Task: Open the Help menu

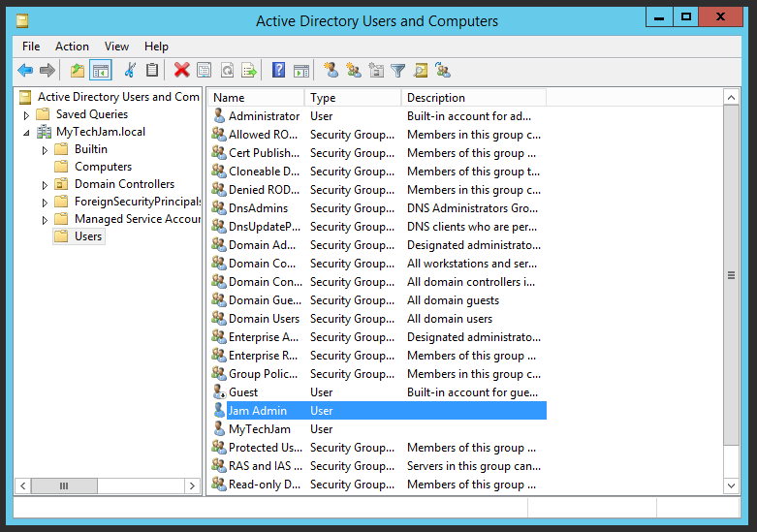Action: [x=156, y=47]
